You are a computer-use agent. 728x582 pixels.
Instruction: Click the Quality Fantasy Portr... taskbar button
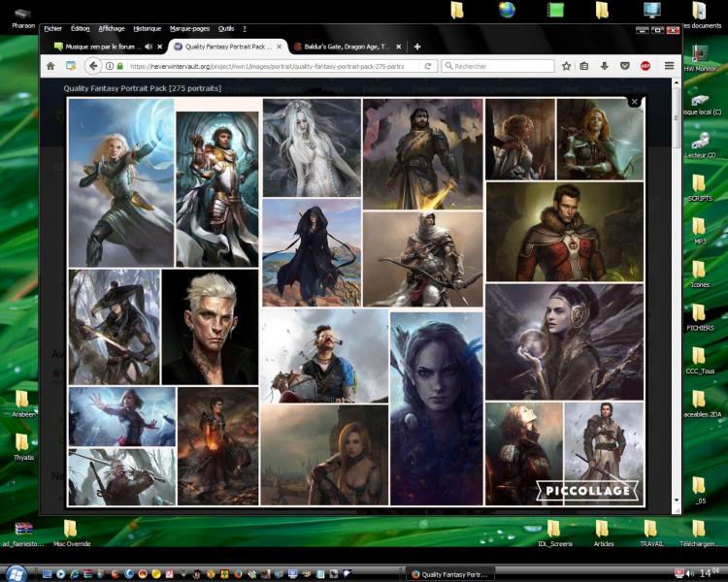pyautogui.click(x=451, y=574)
